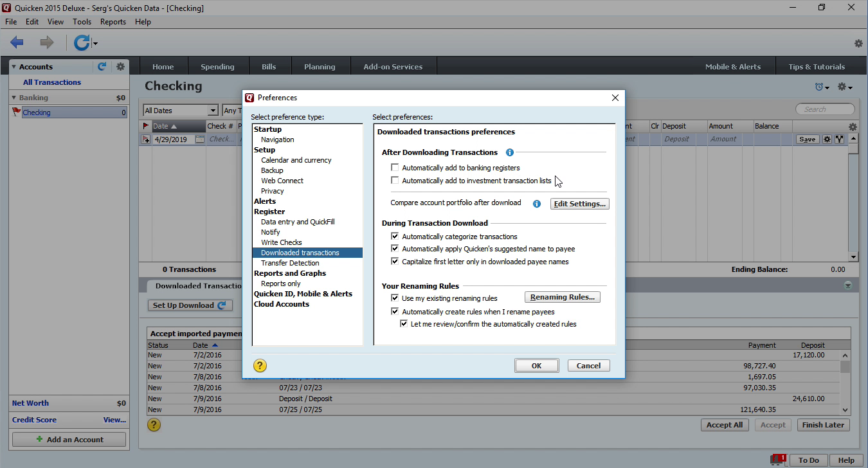
Task: Open All Transactions in sidebar
Action: (52, 82)
